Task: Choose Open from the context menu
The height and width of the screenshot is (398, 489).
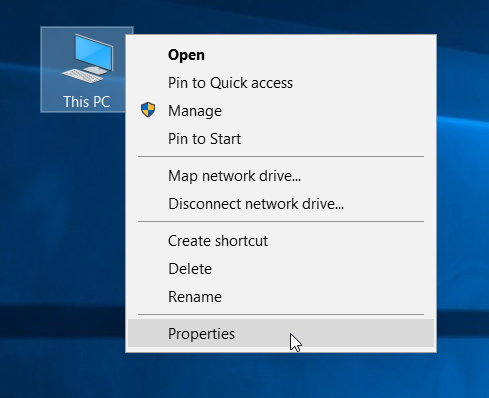Action: pos(281,55)
